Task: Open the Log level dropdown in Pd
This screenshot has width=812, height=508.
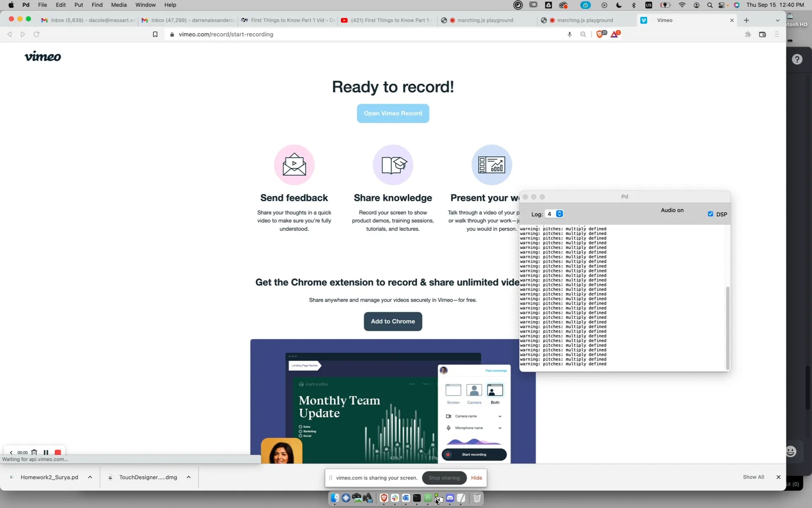Action: click(554, 214)
